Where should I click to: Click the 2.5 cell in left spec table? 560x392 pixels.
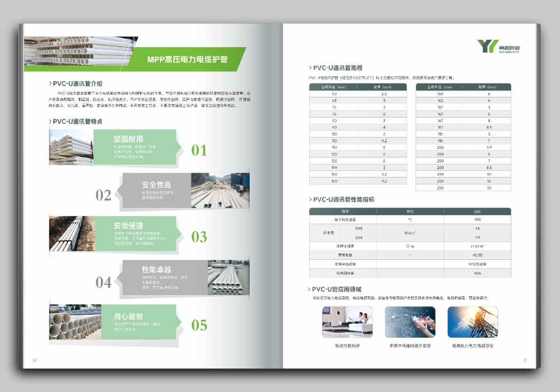(x=384, y=94)
